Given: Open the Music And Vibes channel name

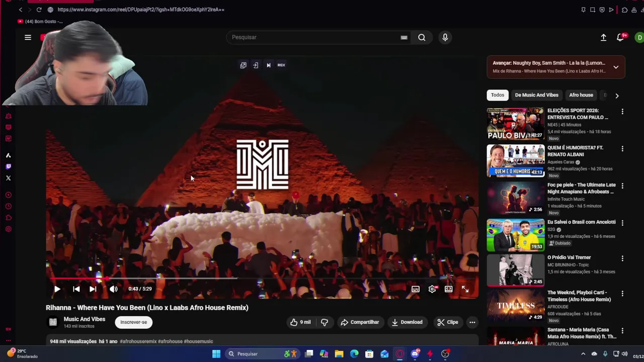Looking at the screenshot, I should [85, 319].
